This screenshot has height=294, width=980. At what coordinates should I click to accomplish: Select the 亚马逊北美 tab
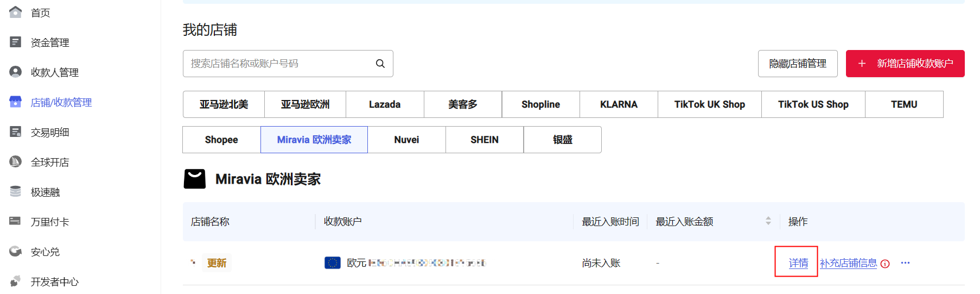pos(224,104)
